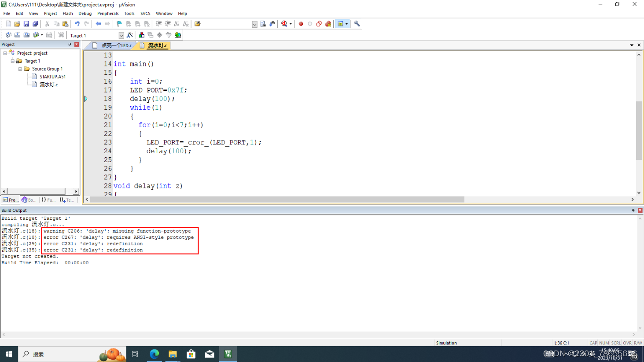
Task: Open Options for Target dialog
Action: click(129, 35)
